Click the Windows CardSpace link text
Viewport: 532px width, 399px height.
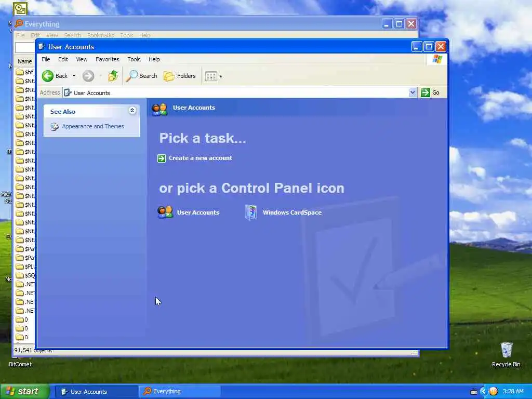point(292,212)
